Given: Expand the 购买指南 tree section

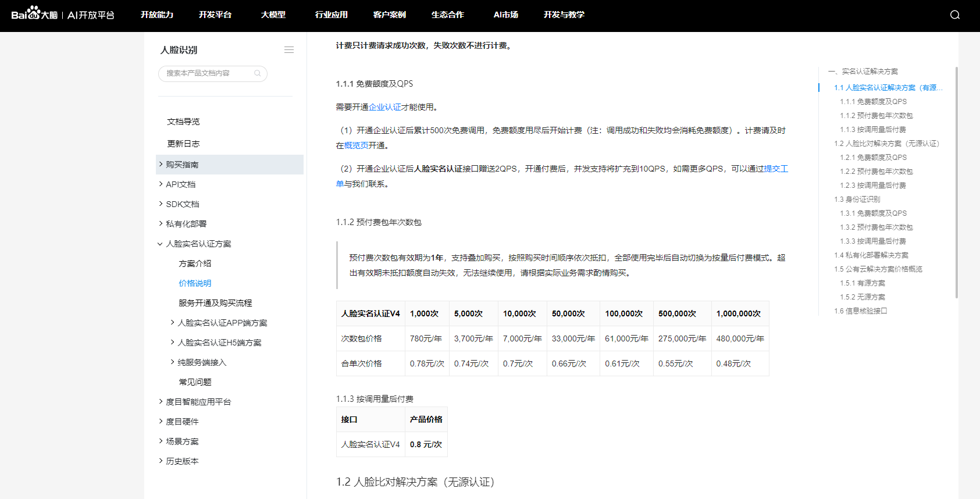Looking at the screenshot, I should click(161, 165).
